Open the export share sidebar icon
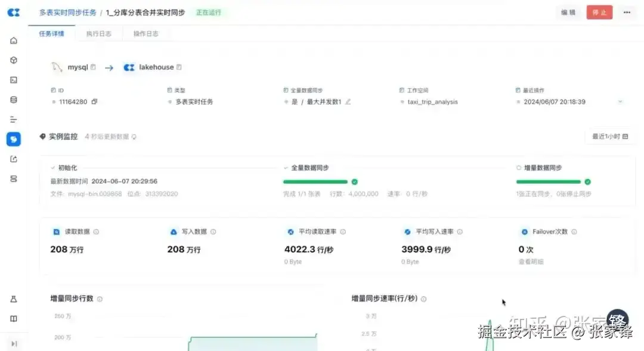The width and height of the screenshot is (644, 351). click(x=14, y=159)
